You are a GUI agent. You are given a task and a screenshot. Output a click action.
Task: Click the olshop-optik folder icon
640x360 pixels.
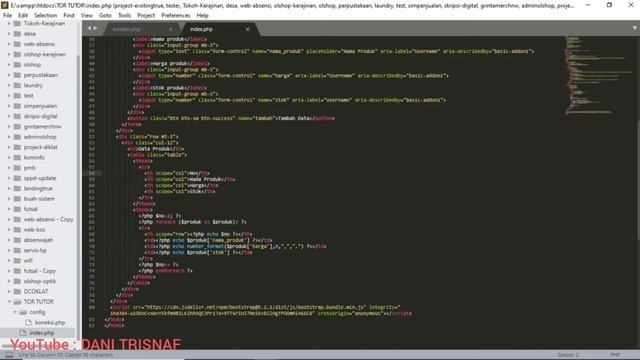coord(17,281)
